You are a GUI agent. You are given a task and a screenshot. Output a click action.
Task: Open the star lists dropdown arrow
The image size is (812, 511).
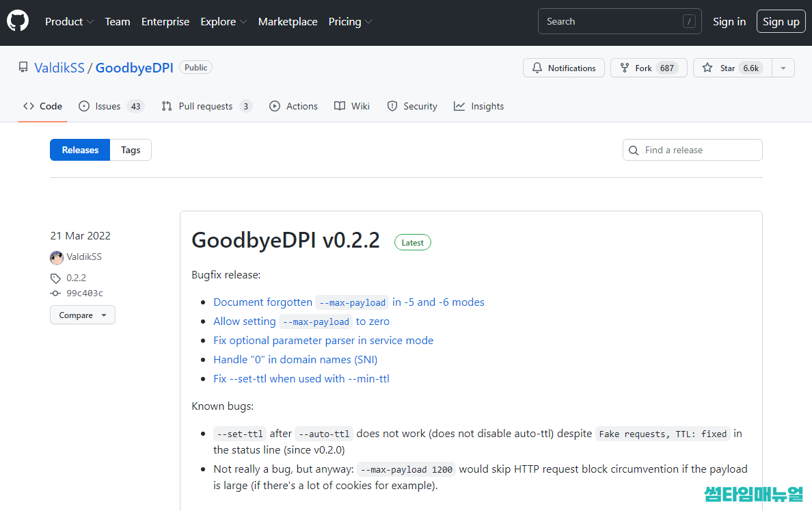click(x=783, y=68)
